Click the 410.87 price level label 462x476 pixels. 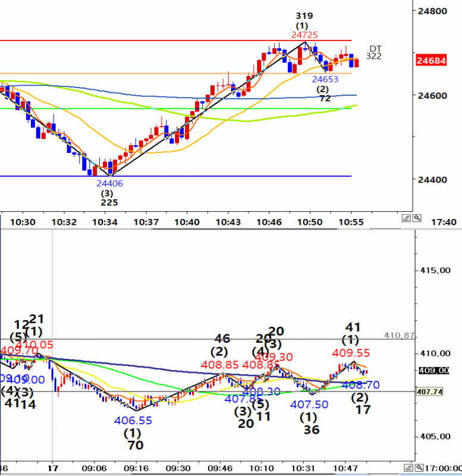(398, 336)
